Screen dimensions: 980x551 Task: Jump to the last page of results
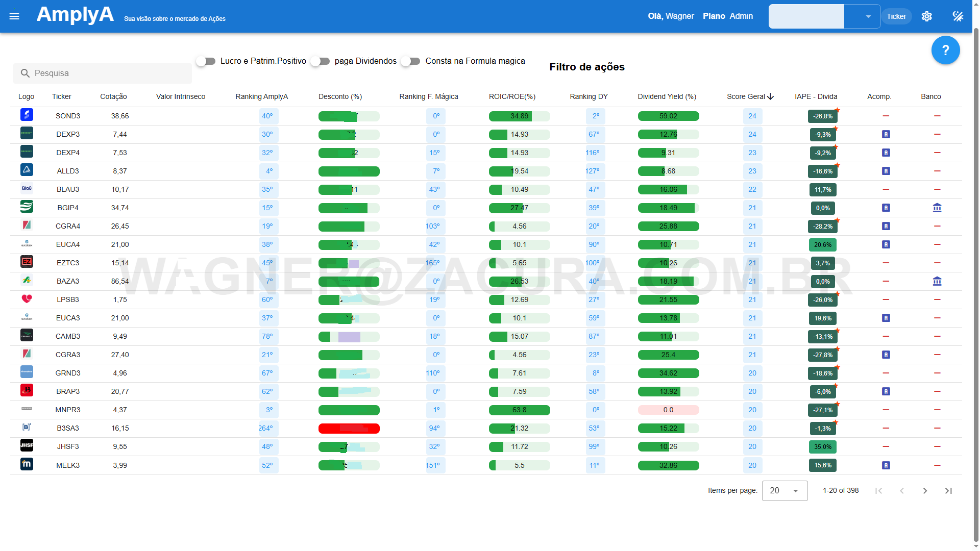click(x=948, y=491)
